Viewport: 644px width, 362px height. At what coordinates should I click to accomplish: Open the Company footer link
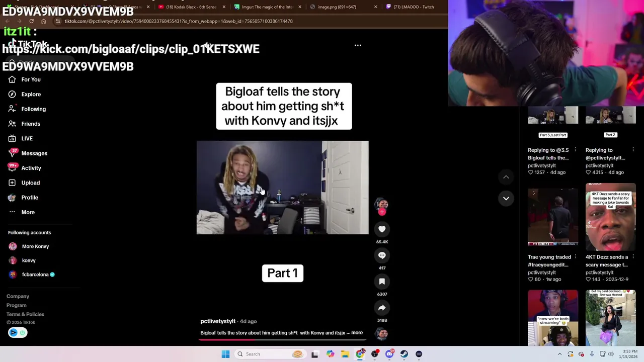click(x=18, y=296)
